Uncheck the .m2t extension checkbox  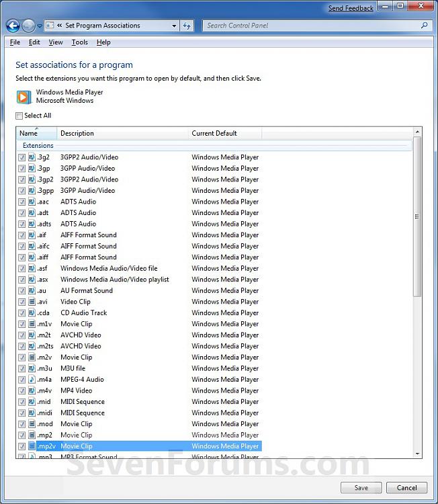21,335
